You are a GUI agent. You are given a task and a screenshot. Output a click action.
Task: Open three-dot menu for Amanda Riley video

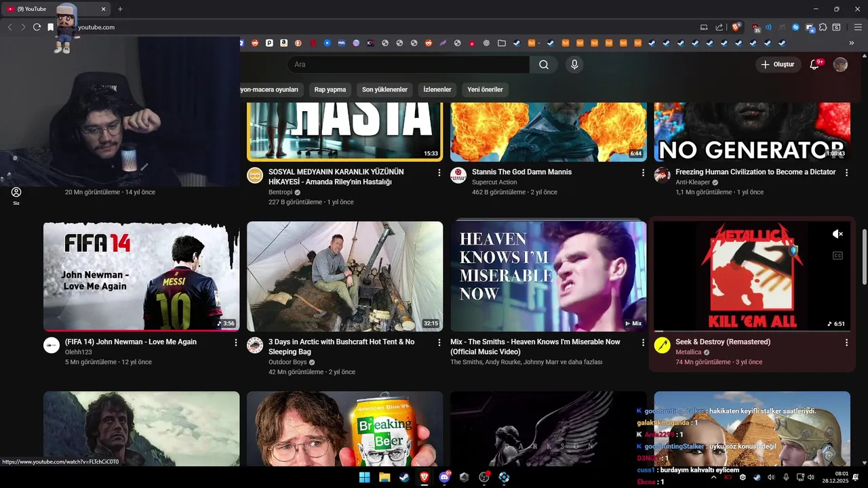click(439, 173)
